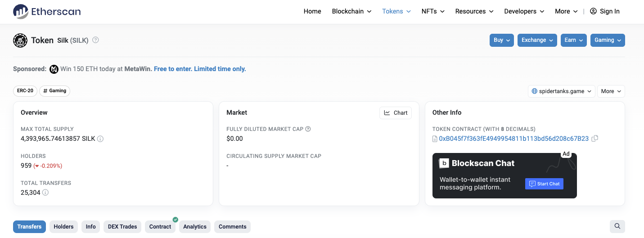Viewport: 644px width, 238px height.
Task: Click the search magnifier icon near tabs
Action: coord(617,226)
